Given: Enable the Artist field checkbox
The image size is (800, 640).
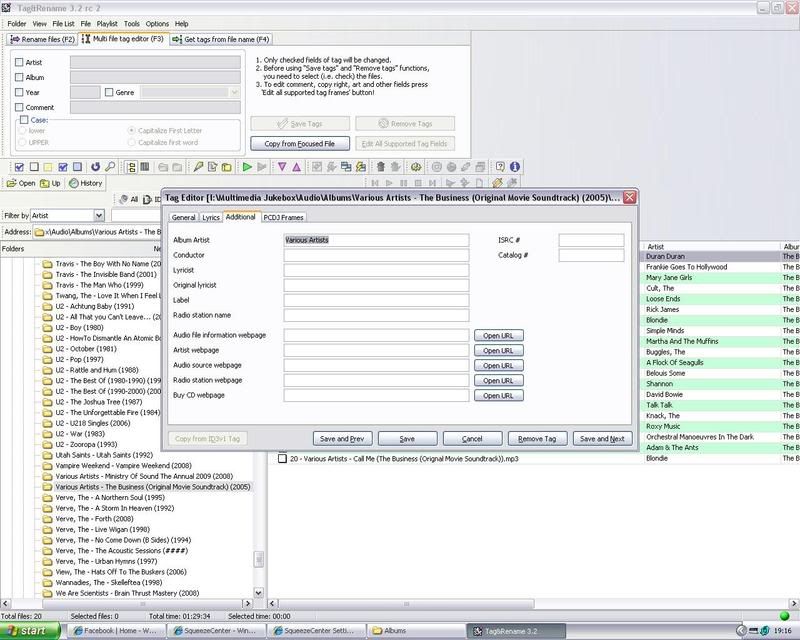Looking at the screenshot, I should [x=19, y=62].
